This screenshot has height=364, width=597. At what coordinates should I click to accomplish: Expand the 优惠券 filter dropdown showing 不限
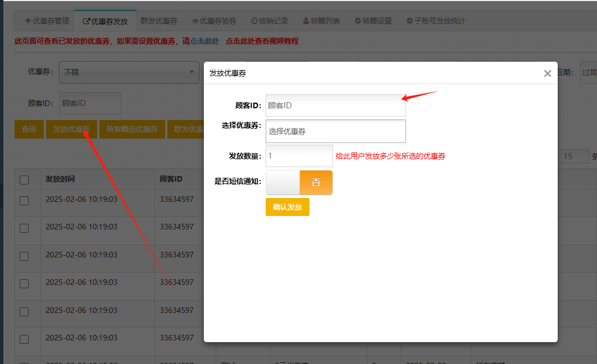coord(129,72)
